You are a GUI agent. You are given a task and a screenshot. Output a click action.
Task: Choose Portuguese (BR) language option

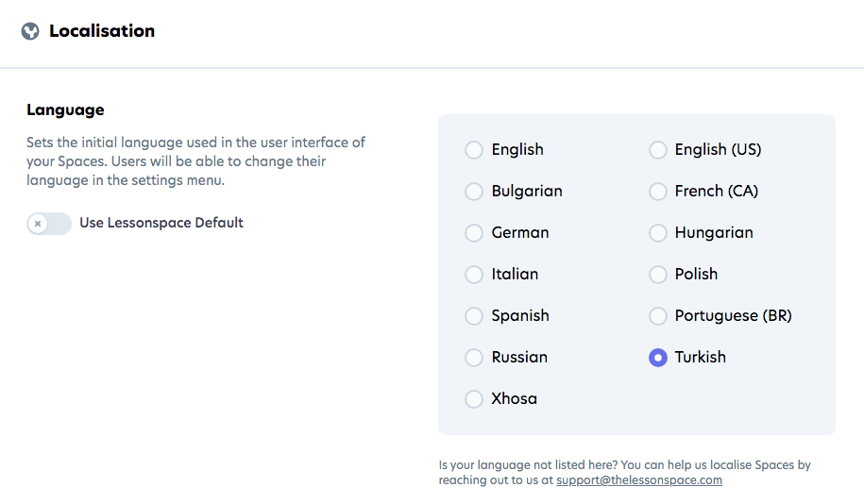658,316
